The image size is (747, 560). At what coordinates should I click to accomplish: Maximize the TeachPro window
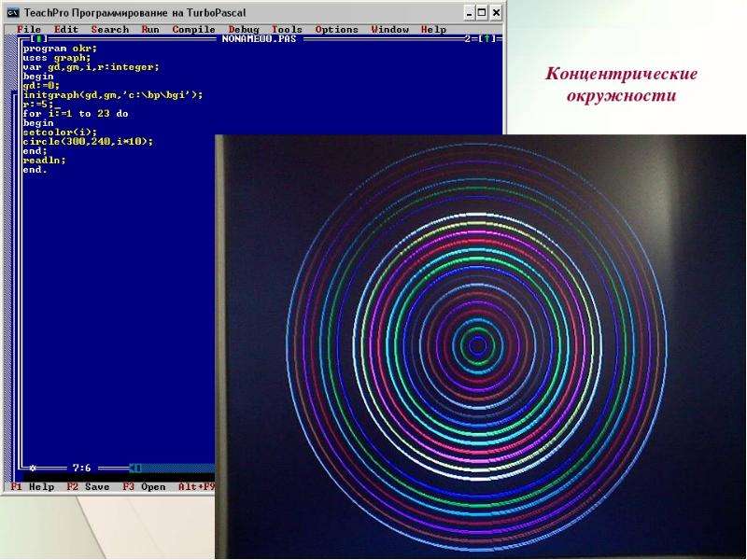pyautogui.click(x=482, y=13)
